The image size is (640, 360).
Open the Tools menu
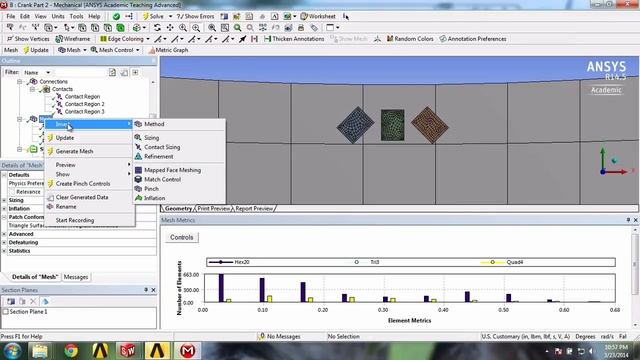pos(76,16)
